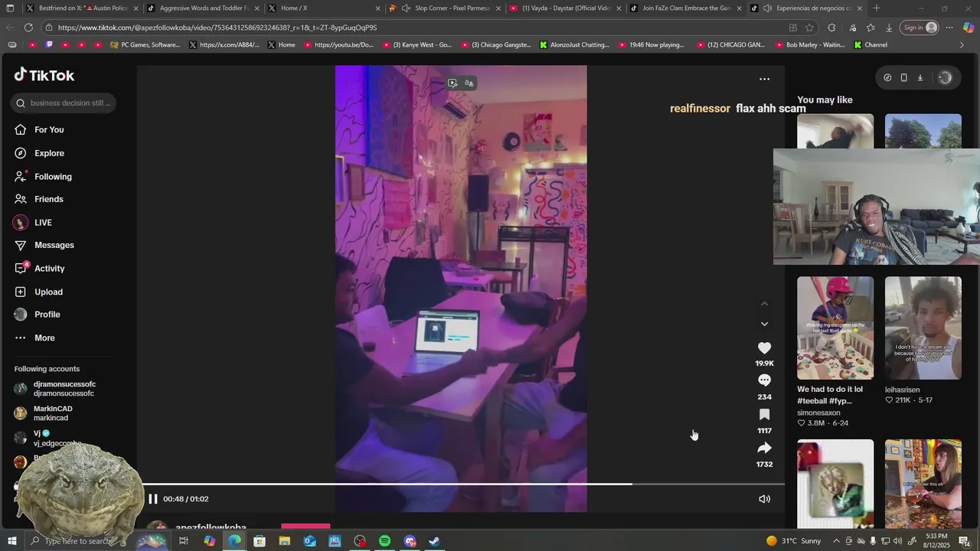The height and width of the screenshot is (551, 980).
Task: Mute the video volume speaker
Action: pos(764,499)
